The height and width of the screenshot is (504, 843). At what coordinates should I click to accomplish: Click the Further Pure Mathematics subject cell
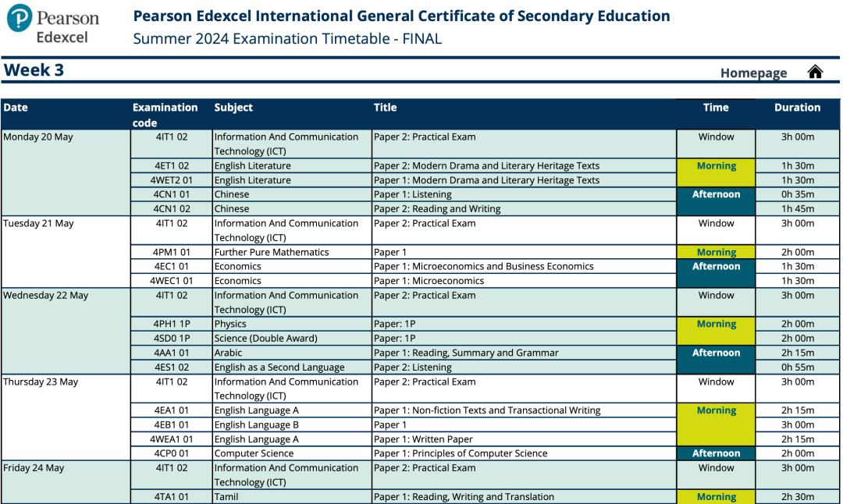[x=272, y=252]
